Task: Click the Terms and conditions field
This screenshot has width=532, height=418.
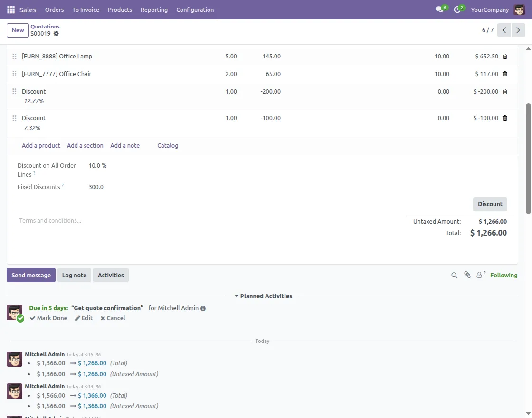Action: pos(50,221)
